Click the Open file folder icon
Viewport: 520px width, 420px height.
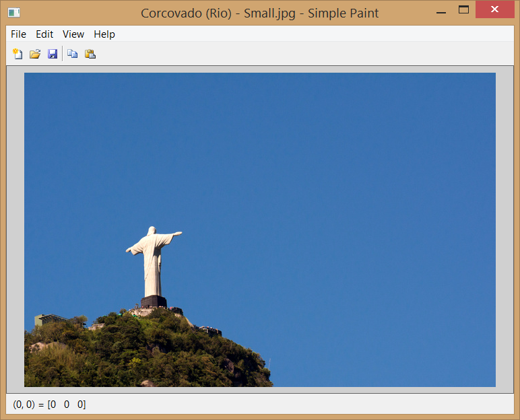click(35, 54)
